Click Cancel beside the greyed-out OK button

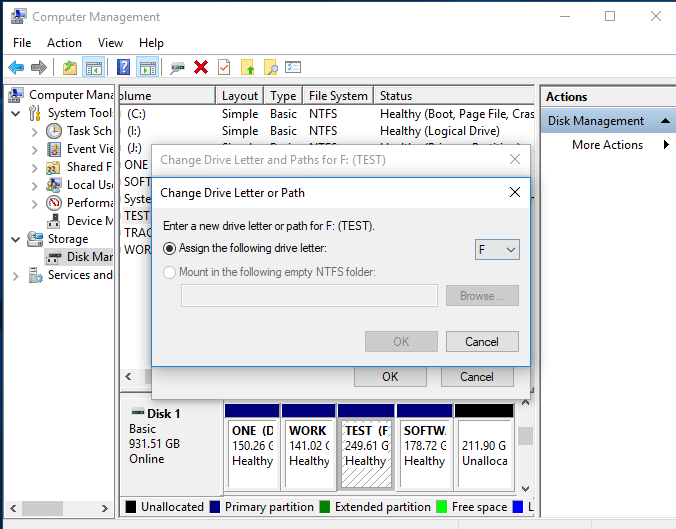tap(482, 341)
